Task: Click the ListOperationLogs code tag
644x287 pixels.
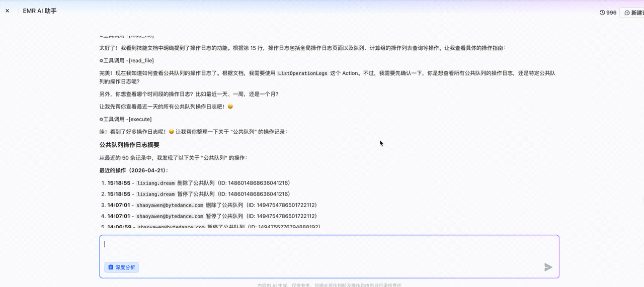Action: click(x=303, y=73)
